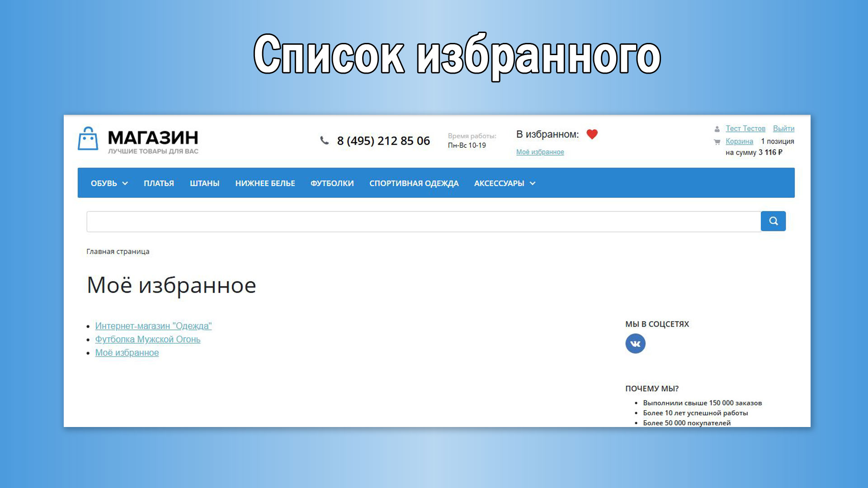Click the Моё избранное list link
This screenshot has height=488, width=868.
127,353
